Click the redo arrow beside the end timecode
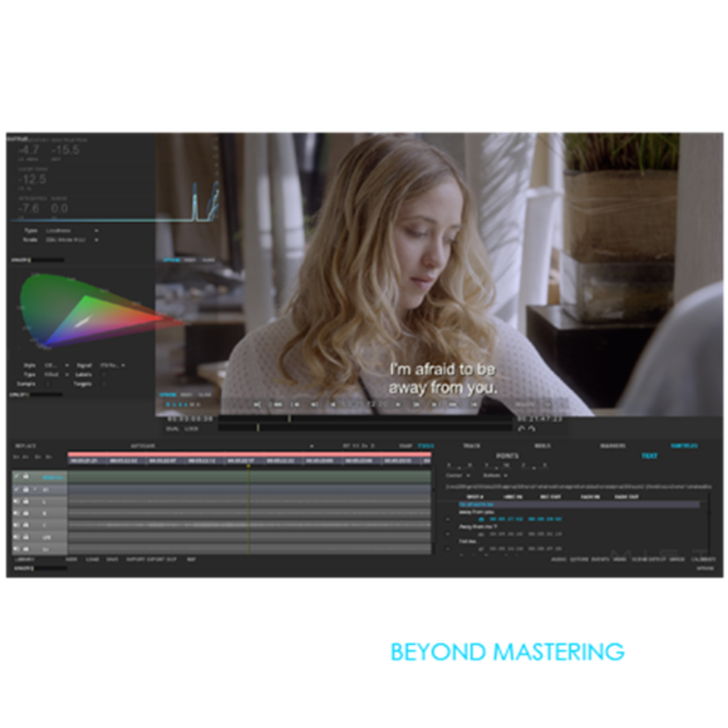The image size is (728, 728). 531,429
